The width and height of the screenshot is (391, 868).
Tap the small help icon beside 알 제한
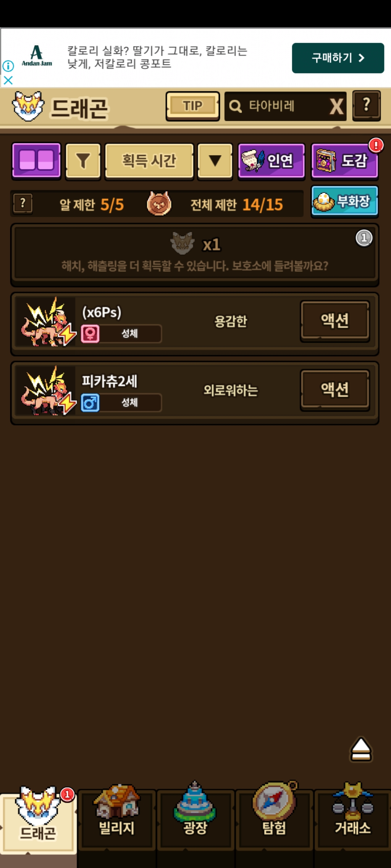(x=23, y=204)
